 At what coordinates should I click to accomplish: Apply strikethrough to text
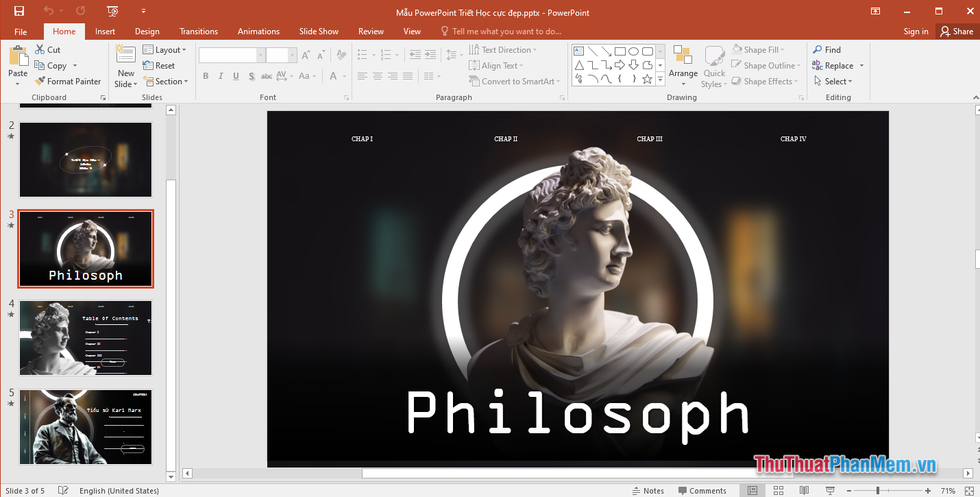coord(266,76)
